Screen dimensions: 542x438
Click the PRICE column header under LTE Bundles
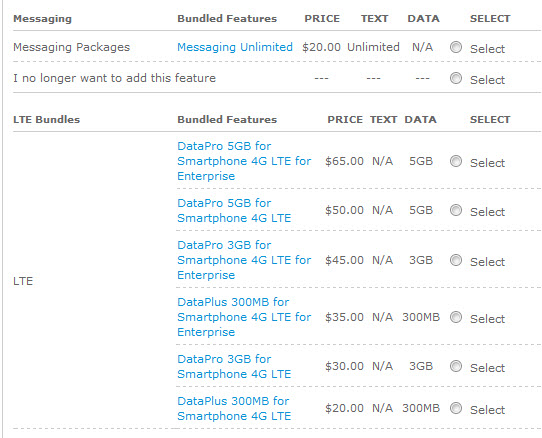345,120
